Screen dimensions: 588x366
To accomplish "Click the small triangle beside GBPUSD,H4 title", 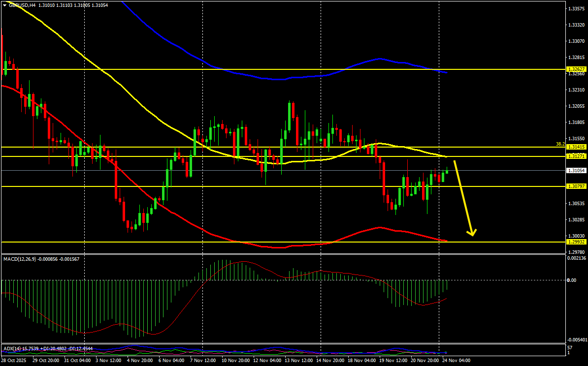I will click(4, 5).
